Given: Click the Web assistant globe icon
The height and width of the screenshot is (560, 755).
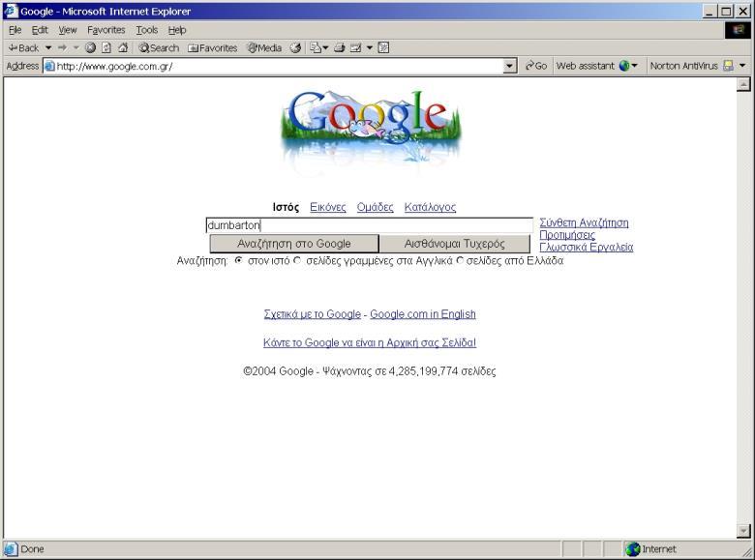Looking at the screenshot, I should pos(624,66).
